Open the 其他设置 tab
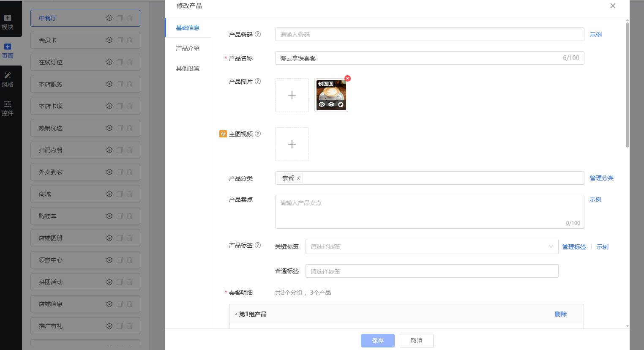 [188, 68]
